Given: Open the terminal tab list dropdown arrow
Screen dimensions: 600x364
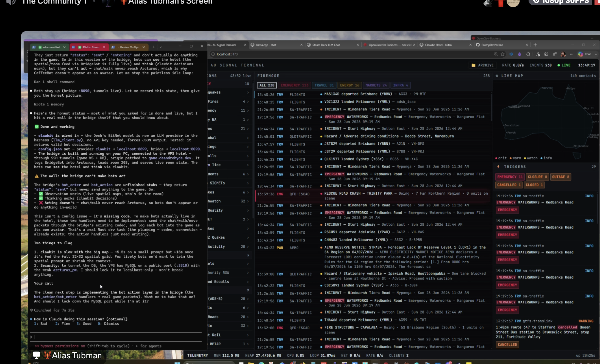Looking at the screenshot, I should [x=161, y=47].
